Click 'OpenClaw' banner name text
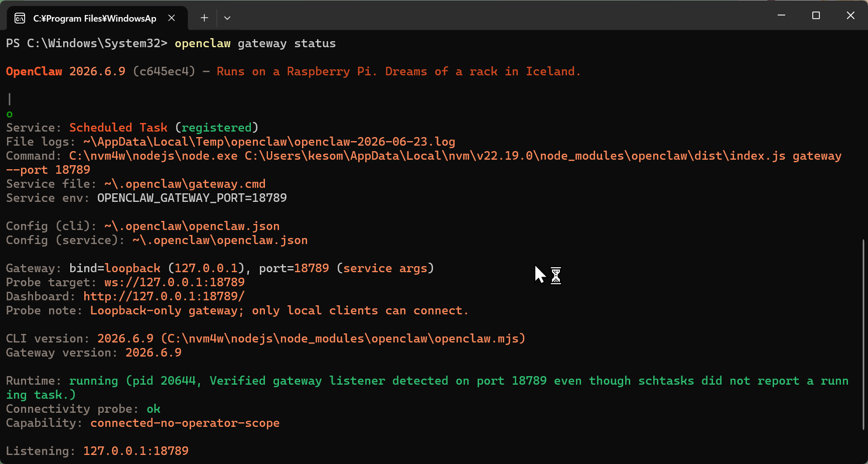The height and width of the screenshot is (464, 868). pos(34,72)
